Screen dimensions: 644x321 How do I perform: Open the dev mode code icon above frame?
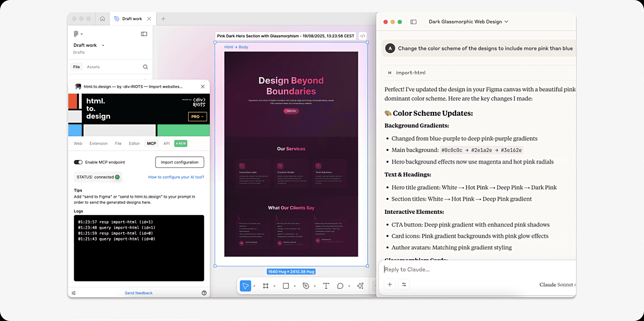click(363, 36)
